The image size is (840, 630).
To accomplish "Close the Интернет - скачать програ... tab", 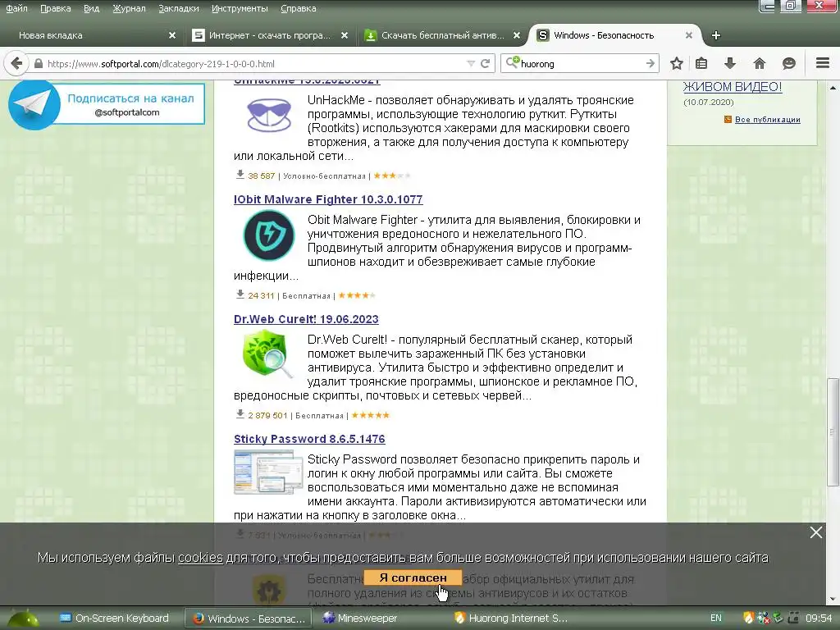I will 345,35.
